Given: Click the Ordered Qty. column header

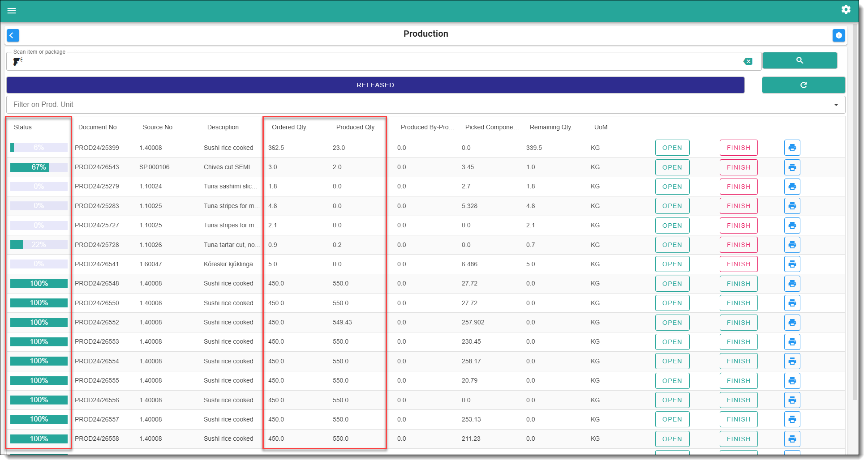Looking at the screenshot, I should click(289, 127).
